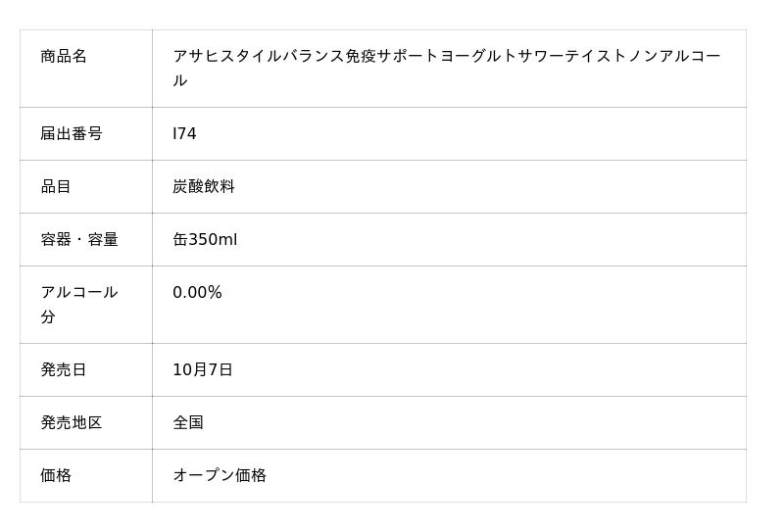
Task: Select the 0.00% alcohol value
Action: [x=197, y=293]
